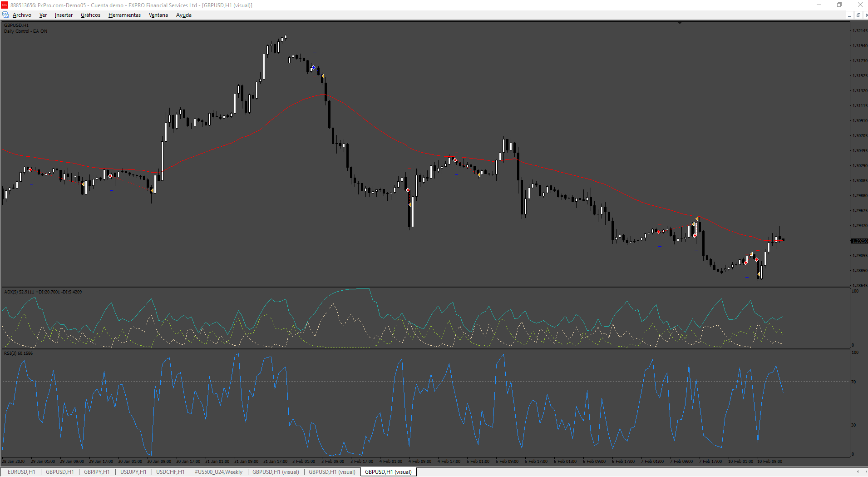Image resolution: width=868 pixels, height=477 pixels.
Task: Click the GBPUSD,H1 chart symbol label
Action: (x=16, y=25)
